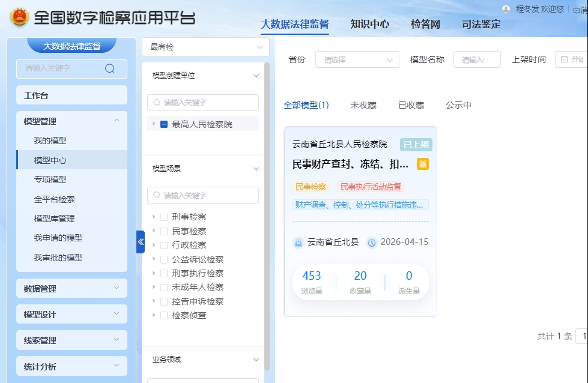Open 专项模型 menu item
The width and height of the screenshot is (588, 383).
[x=71, y=179]
